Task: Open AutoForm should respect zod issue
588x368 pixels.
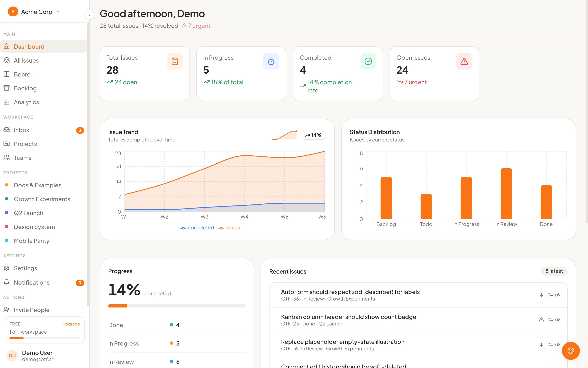Action: tap(418, 295)
